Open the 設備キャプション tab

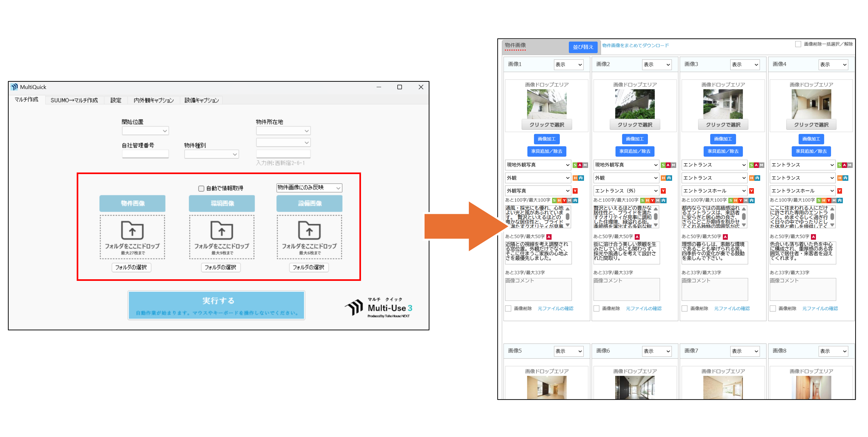tap(202, 100)
